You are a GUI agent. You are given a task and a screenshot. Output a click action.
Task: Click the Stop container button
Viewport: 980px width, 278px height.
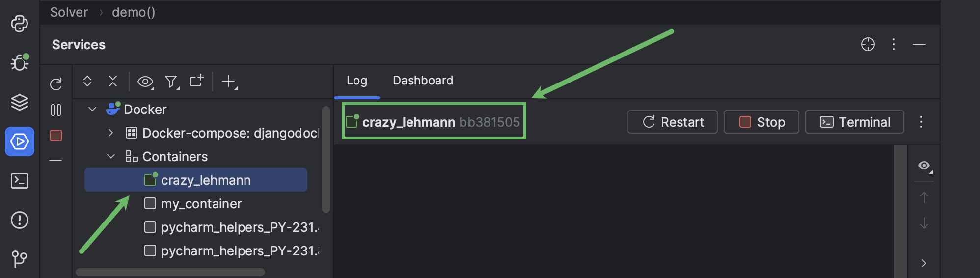[x=762, y=122]
